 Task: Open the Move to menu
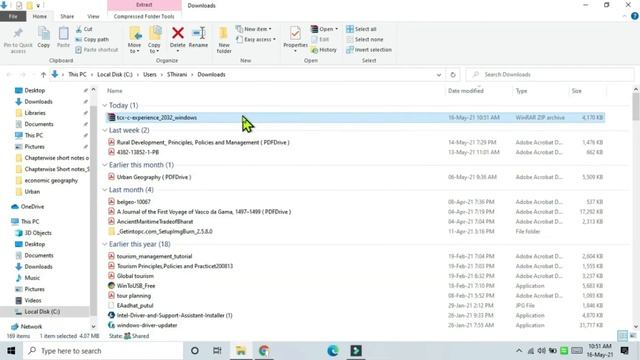135,40
